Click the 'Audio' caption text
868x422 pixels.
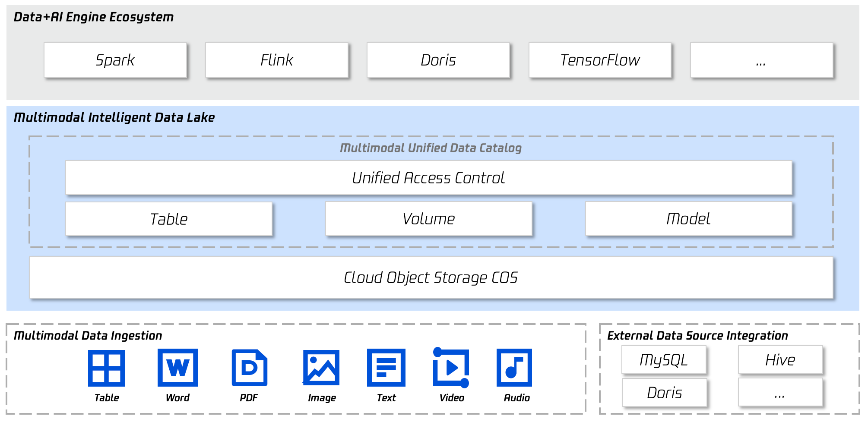(x=517, y=398)
